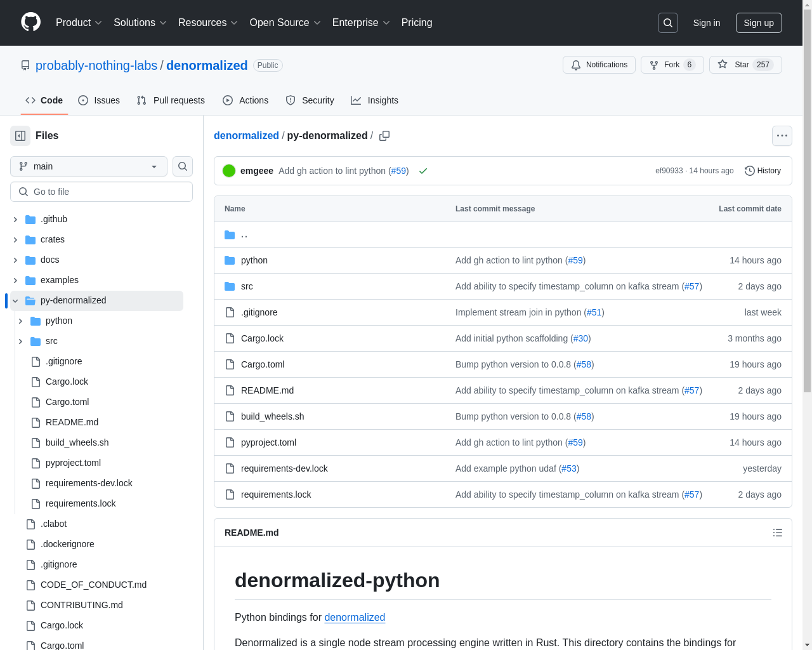The width and height of the screenshot is (812, 650).
Task: Fork the repository
Action: (672, 65)
